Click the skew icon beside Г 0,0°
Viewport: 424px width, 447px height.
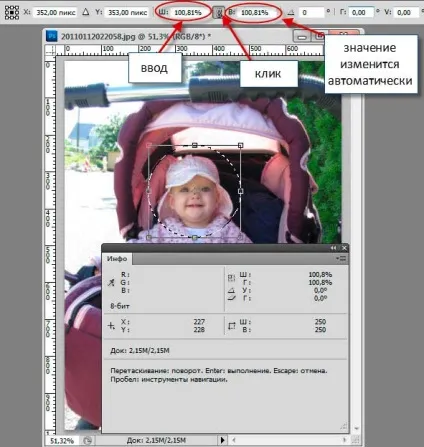(231, 298)
